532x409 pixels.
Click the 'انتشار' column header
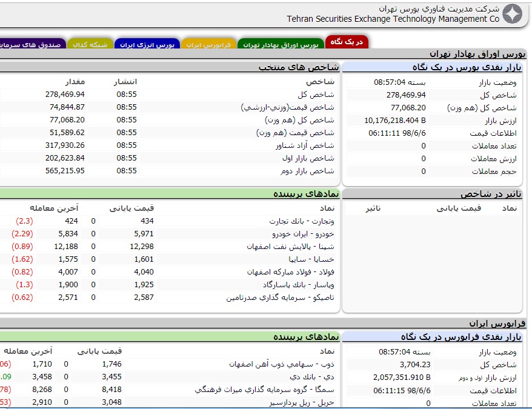(125, 82)
